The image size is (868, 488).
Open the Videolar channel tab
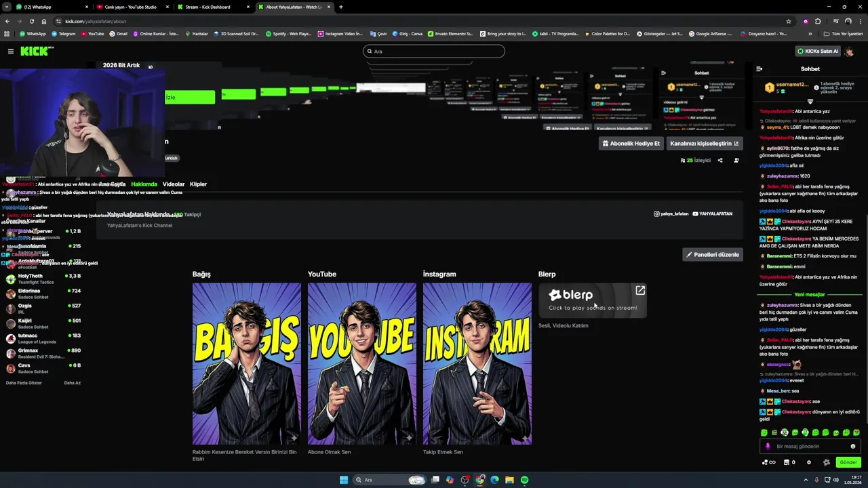coord(174,184)
